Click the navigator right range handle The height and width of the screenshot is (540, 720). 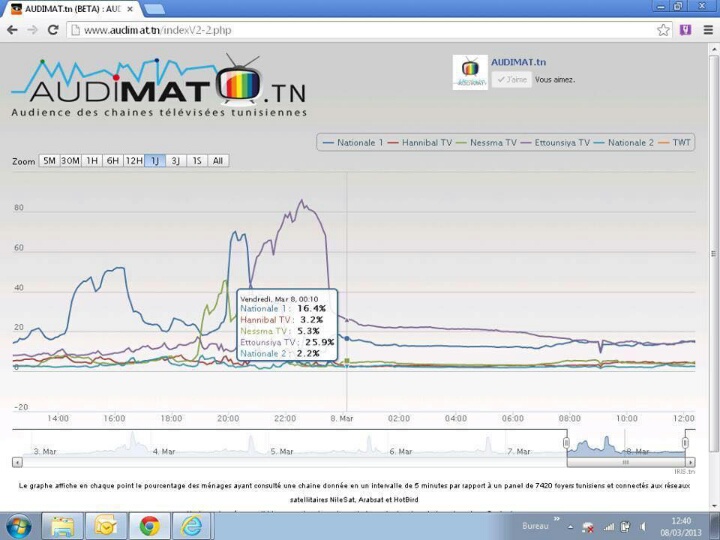click(x=685, y=443)
